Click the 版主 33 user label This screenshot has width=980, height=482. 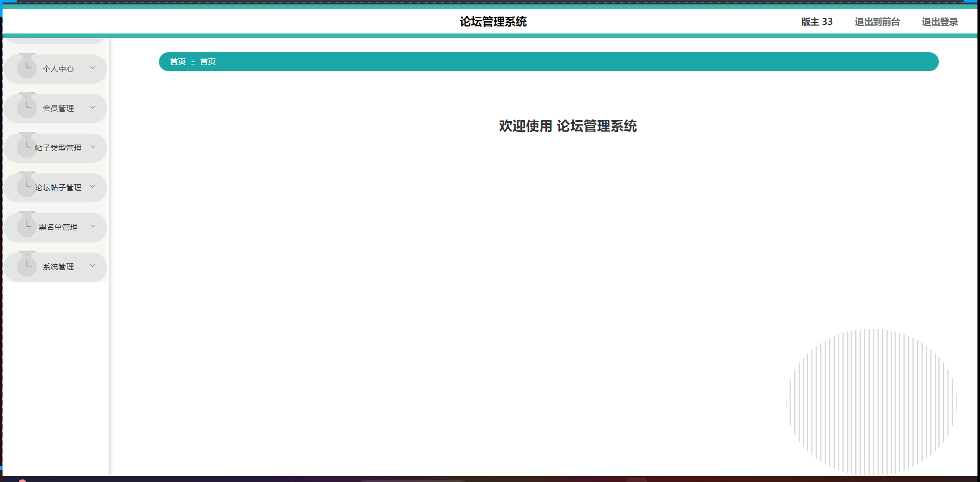(816, 22)
